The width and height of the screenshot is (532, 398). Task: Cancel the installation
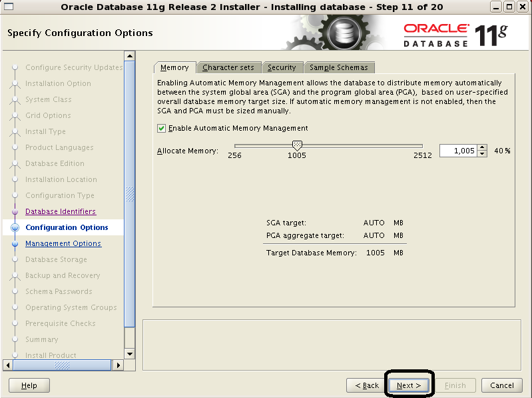pos(501,385)
